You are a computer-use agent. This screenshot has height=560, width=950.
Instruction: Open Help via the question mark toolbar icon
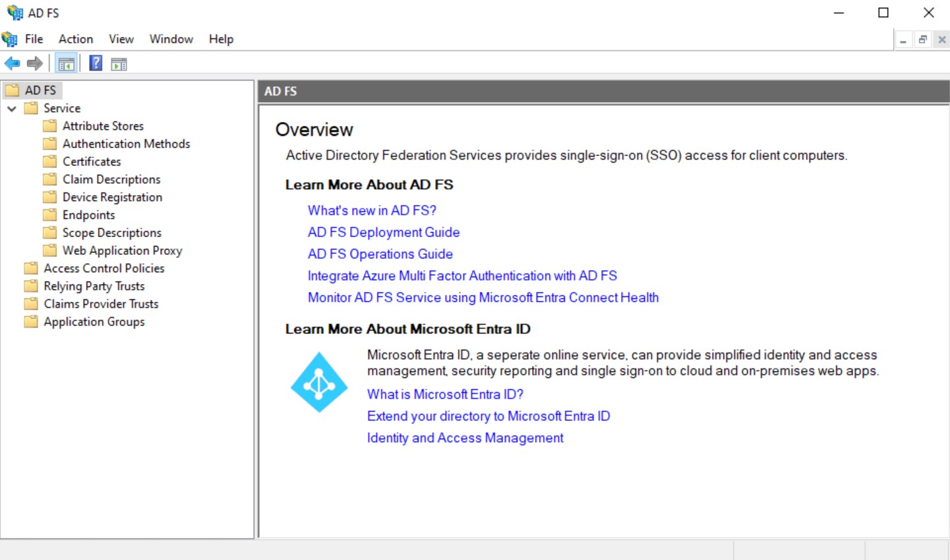coord(95,63)
